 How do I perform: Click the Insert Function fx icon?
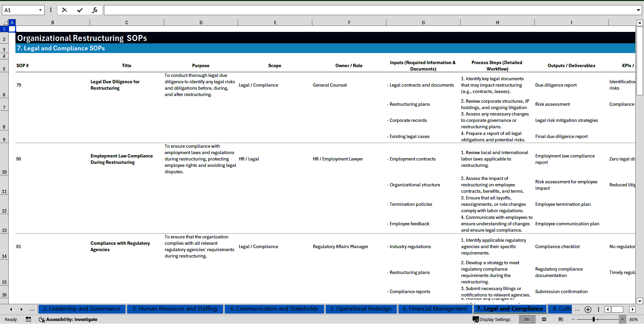95,10
